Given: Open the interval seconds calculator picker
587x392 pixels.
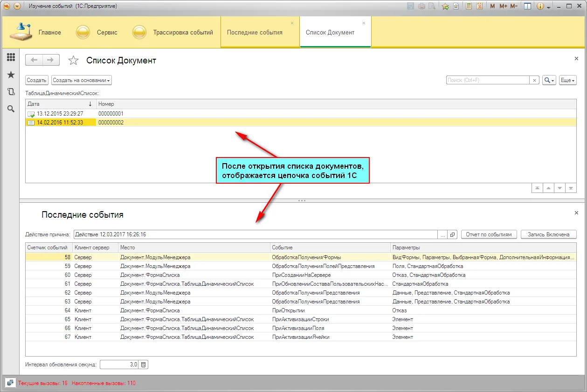Looking at the screenshot, I should coord(144,364).
